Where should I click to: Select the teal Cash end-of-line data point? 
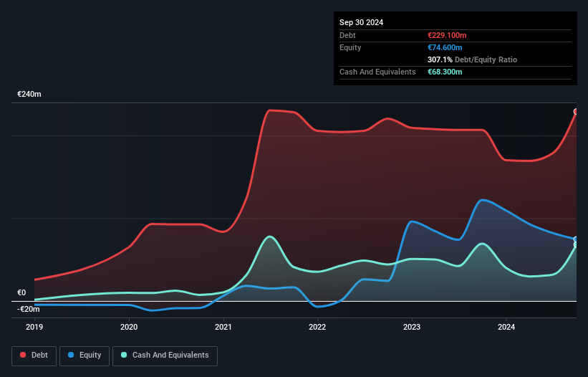pos(576,244)
